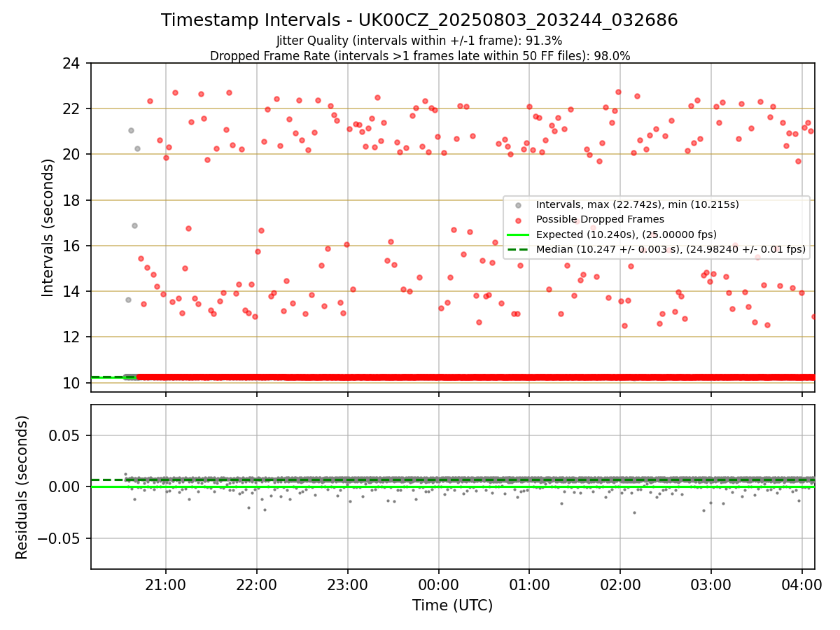Viewport: 840px width, 630px height.
Task: Select legend text 'Expected (10.240s), (25.00000 fps)'
Action: pyautogui.click(x=626, y=234)
